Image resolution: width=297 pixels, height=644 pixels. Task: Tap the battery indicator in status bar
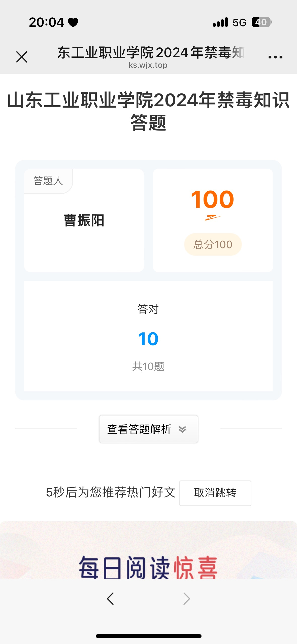[x=261, y=22]
